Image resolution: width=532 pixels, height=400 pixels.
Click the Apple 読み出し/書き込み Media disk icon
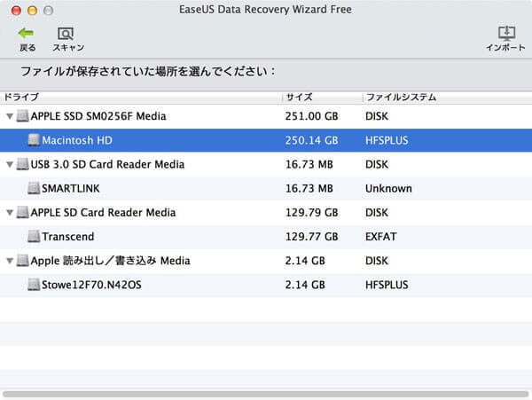[23, 261]
